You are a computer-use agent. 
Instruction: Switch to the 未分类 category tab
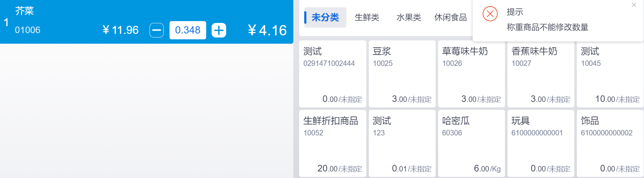click(325, 17)
